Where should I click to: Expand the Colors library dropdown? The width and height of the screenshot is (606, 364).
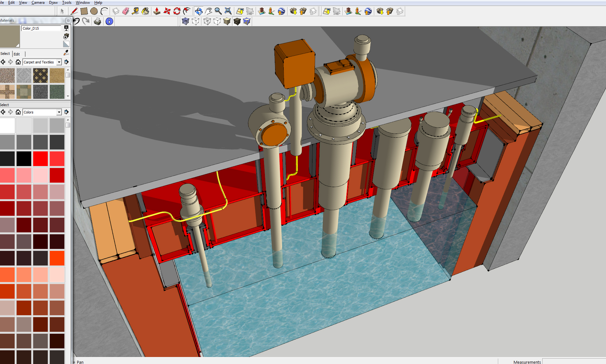click(x=59, y=112)
